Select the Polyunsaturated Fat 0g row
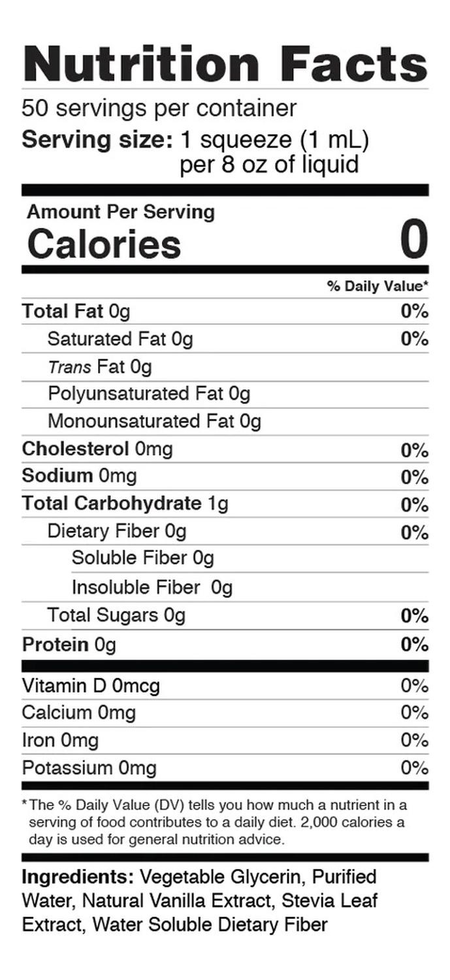Viewport: 450px width, 980px height. (x=149, y=394)
